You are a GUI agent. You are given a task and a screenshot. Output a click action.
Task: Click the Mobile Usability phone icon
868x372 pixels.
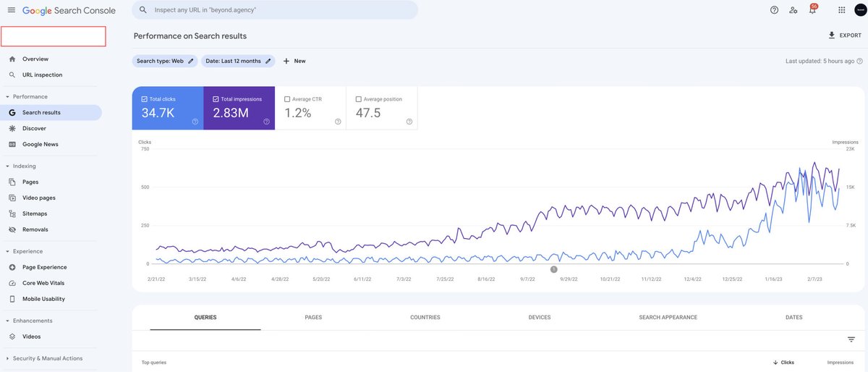point(12,299)
